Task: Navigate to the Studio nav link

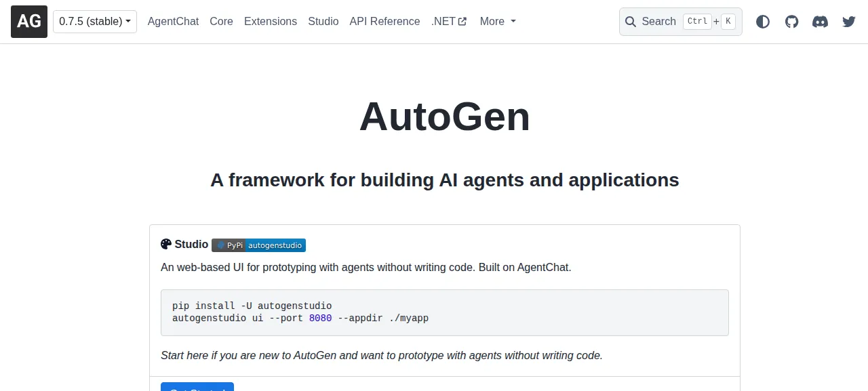Action: click(x=323, y=22)
